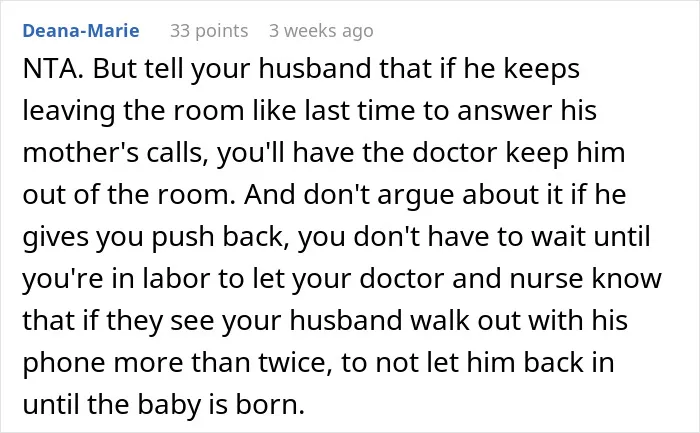Click the phrase 'doctor keep him'
This screenshot has width=700, height=433.
[519, 153]
